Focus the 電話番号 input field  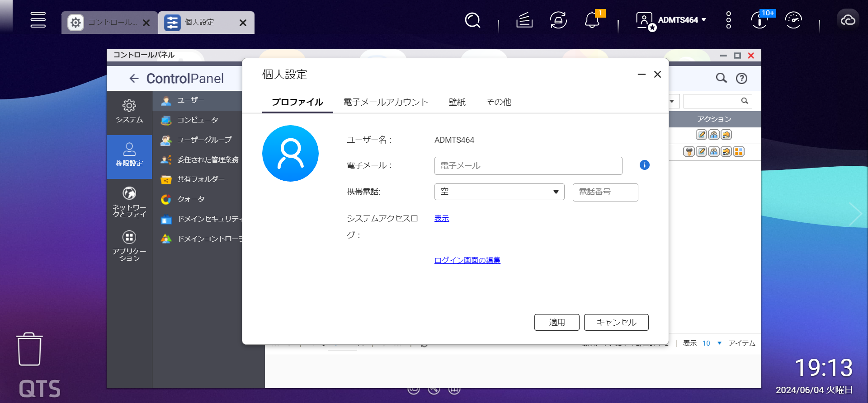(x=605, y=192)
